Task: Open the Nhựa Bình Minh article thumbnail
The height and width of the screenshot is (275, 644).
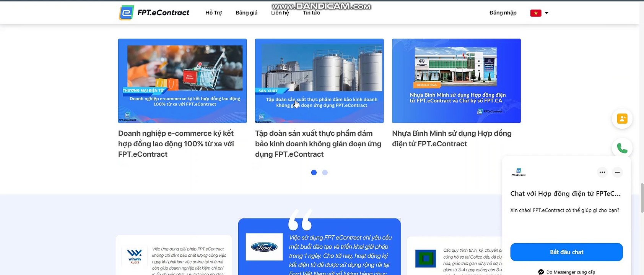Action: click(456, 81)
